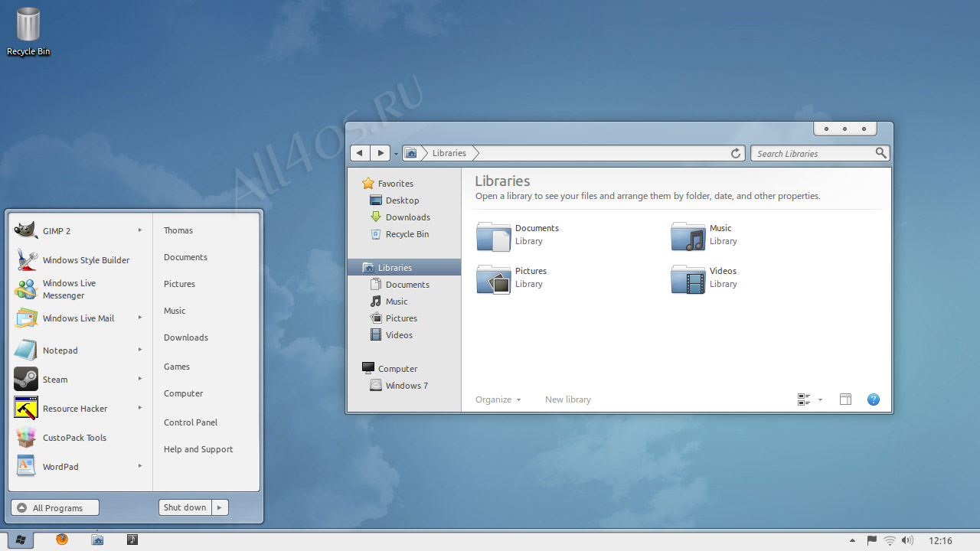
Task: Launch WordPad icon
Action: click(x=26, y=466)
